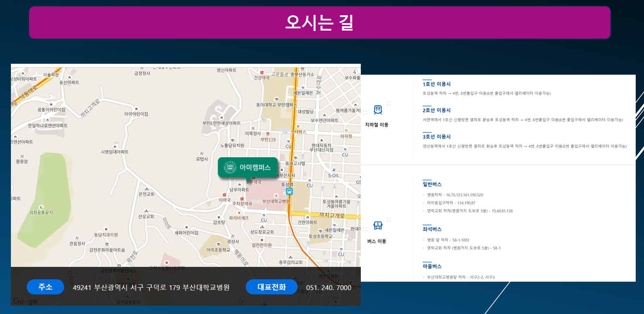Screen dimensions: 644x314
Task: Click the 지하철 이용 label
Action: (377, 124)
